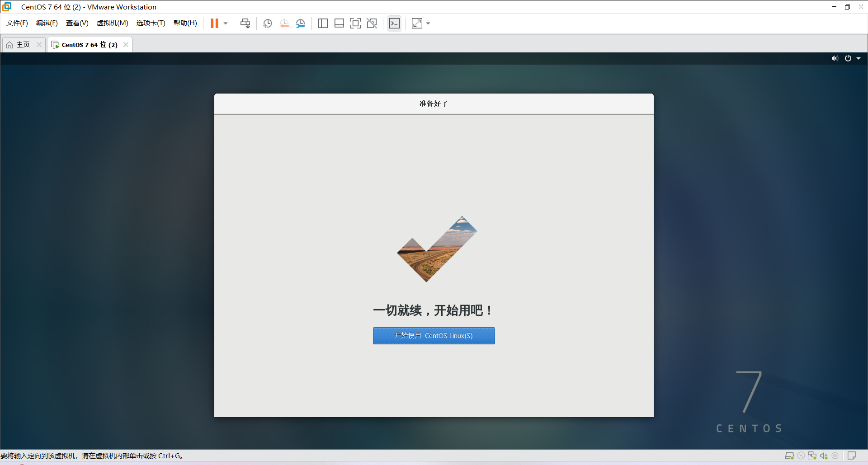
Task: Open the snapshot manager
Action: click(301, 23)
